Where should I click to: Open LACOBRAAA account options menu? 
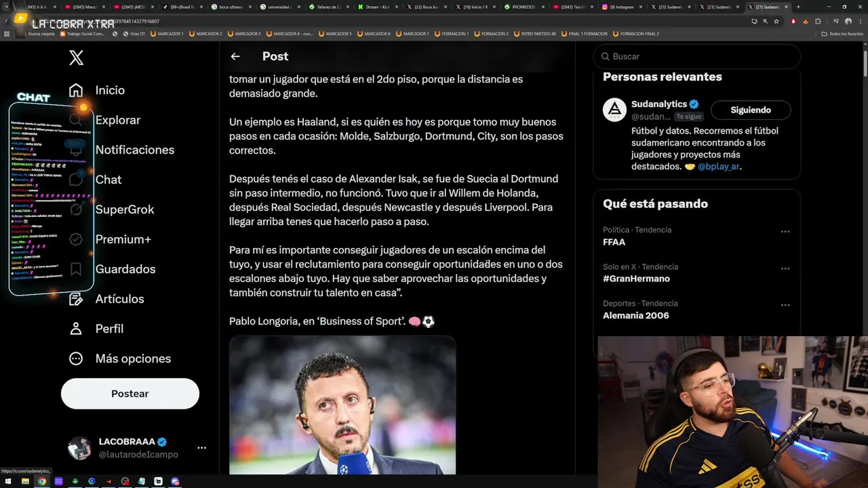click(201, 448)
